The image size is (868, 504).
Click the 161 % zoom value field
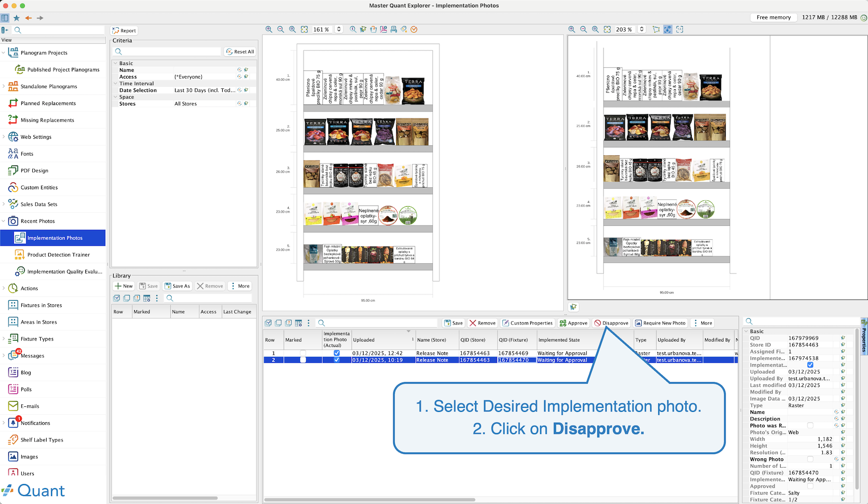pyautogui.click(x=322, y=29)
